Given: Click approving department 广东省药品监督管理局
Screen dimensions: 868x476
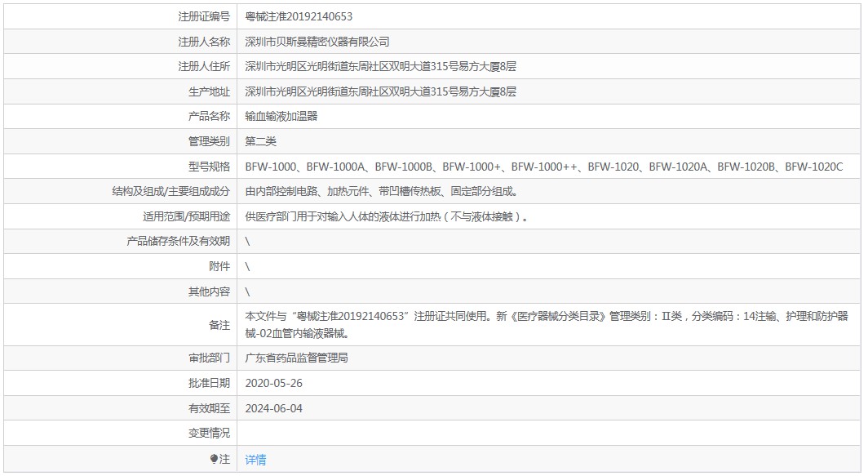Looking at the screenshot, I should point(297,358).
